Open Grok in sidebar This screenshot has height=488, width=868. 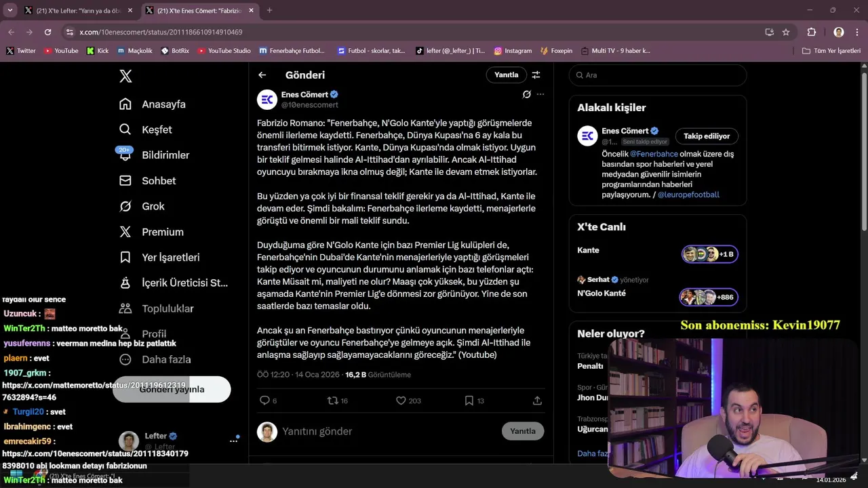point(142,206)
